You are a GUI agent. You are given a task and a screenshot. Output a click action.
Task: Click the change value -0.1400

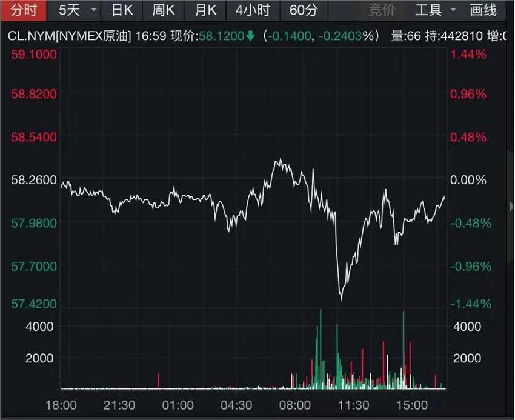(290, 36)
